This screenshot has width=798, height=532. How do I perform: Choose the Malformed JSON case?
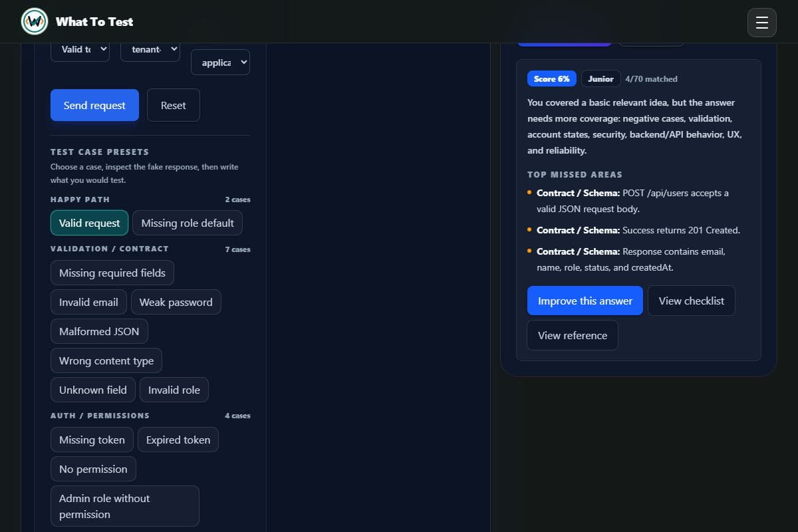[x=99, y=331]
